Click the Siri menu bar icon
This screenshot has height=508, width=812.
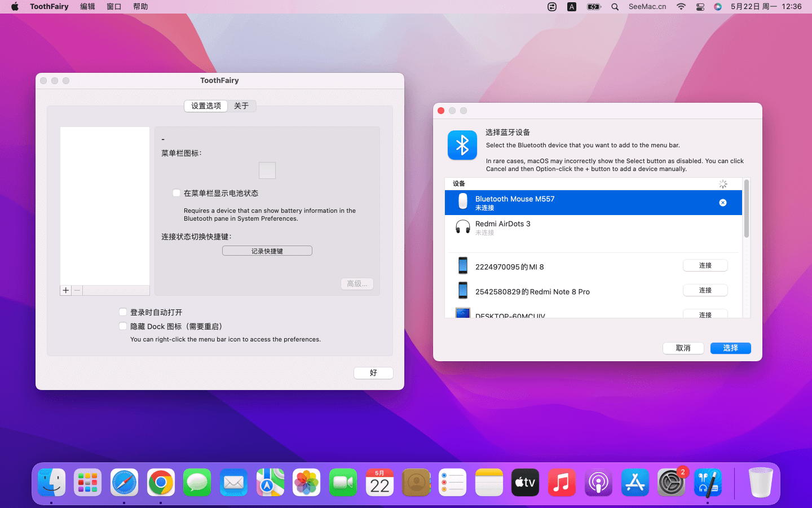pyautogui.click(x=718, y=7)
